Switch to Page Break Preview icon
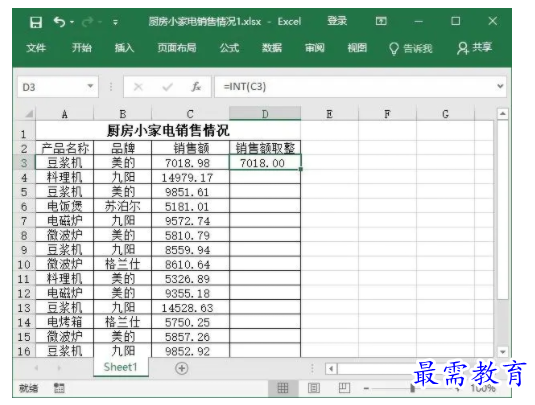Image resolution: width=535 pixels, height=405 pixels. pyautogui.click(x=344, y=388)
